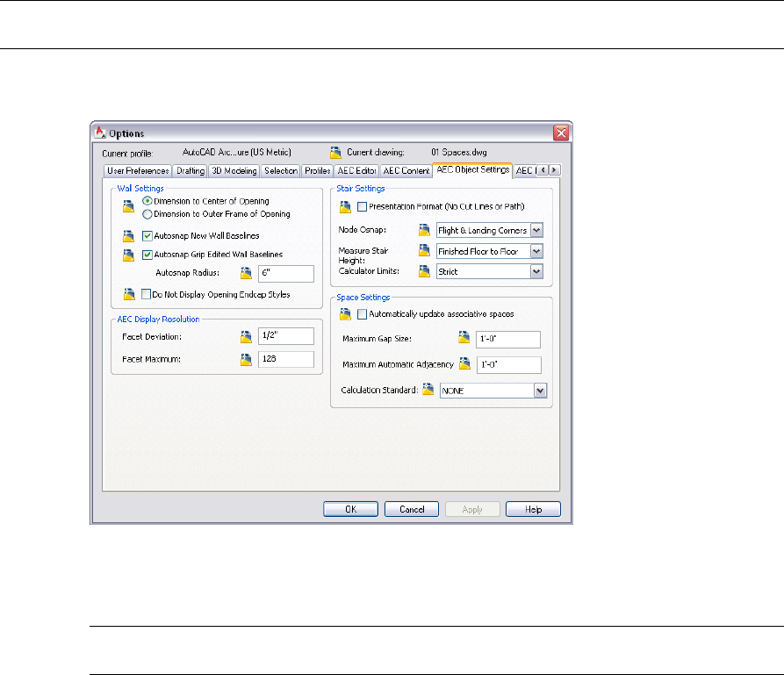The height and width of the screenshot is (675, 784).
Task: Check Automatically update associative spaces
Action: (362, 314)
